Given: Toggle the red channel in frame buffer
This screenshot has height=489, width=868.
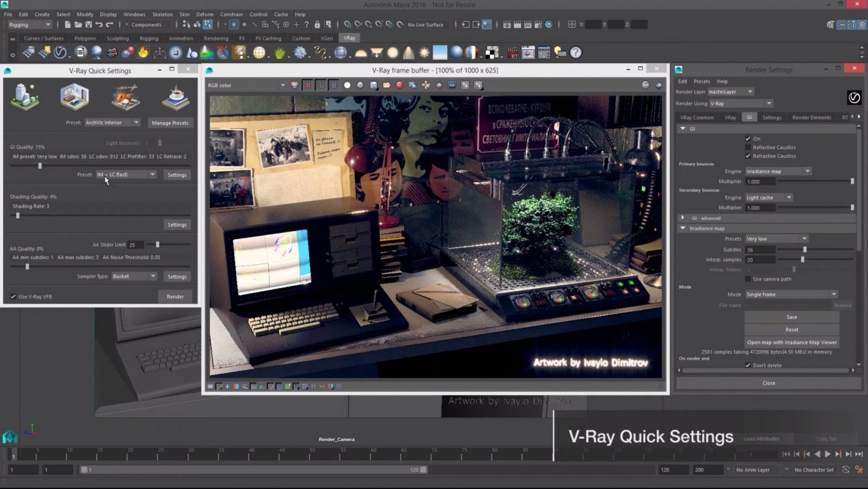Looking at the screenshot, I should 308,85.
